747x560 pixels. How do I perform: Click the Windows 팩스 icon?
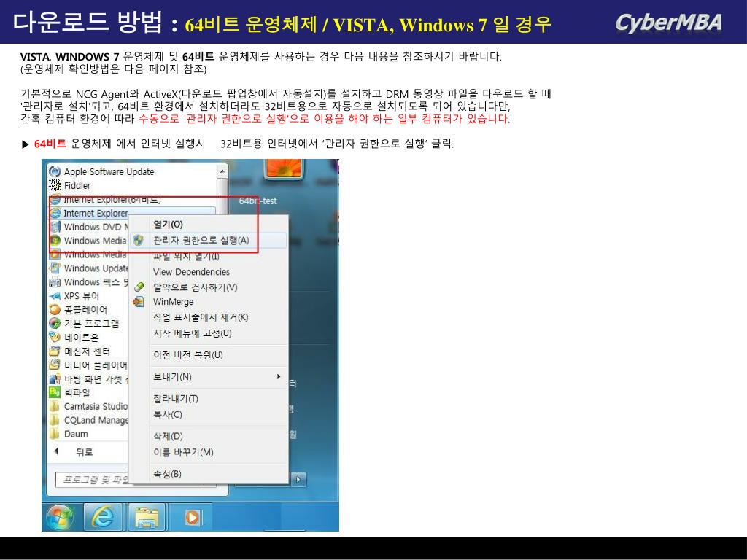(55, 282)
